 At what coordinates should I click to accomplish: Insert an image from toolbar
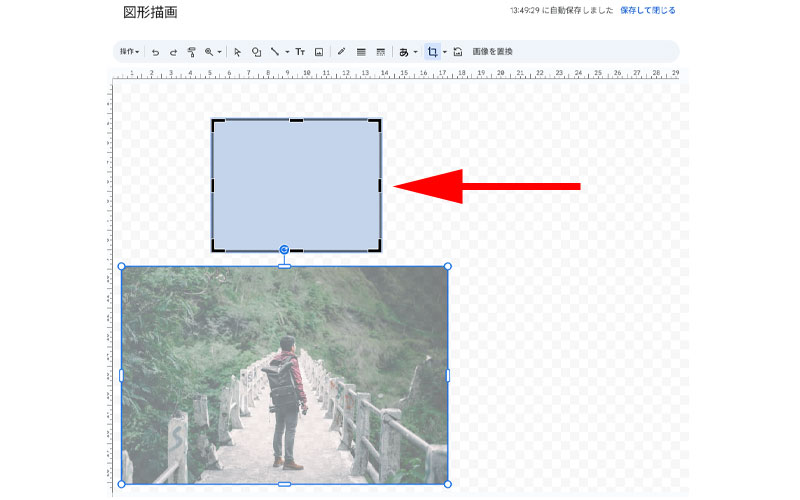click(319, 52)
